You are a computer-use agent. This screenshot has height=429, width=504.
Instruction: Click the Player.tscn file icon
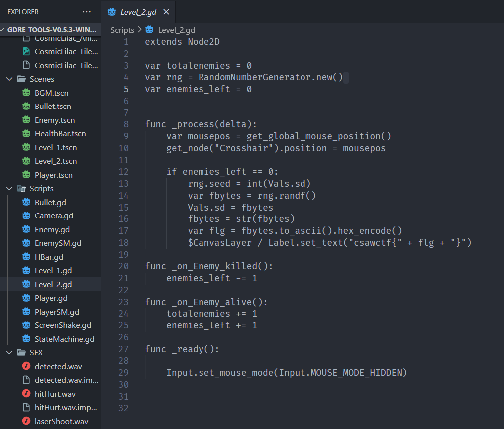(x=26, y=175)
